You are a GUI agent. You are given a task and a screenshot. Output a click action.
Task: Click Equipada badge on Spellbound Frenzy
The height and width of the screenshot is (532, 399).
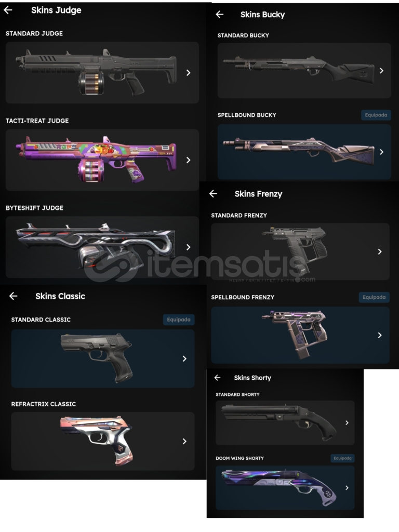[374, 297]
